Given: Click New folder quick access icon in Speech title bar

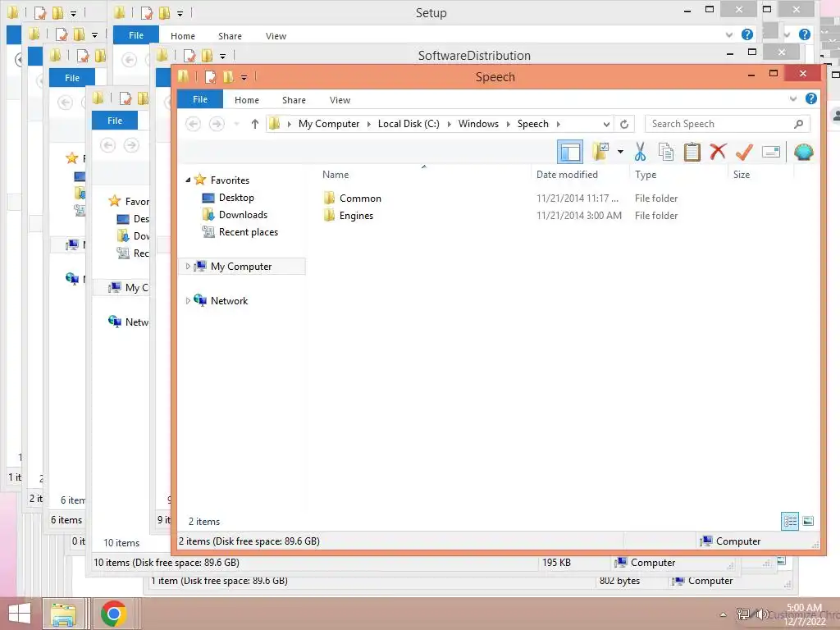Looking at the screenshot, I should 229,77.
